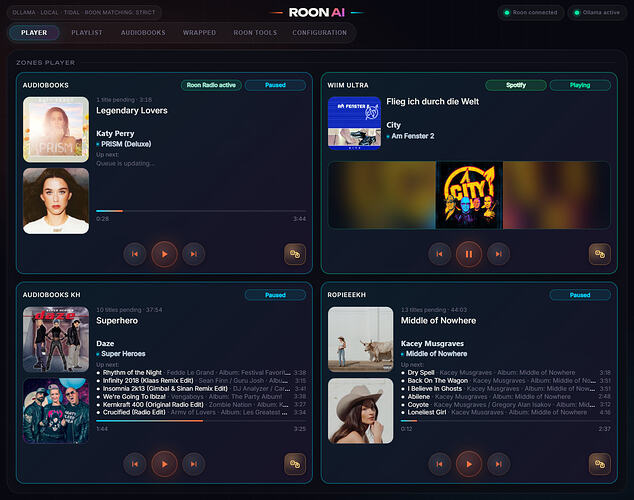Viewport: 634px width, 500px height.
Task: Select queue item We're Going To Ibiza!
Action: coord(201,397)
